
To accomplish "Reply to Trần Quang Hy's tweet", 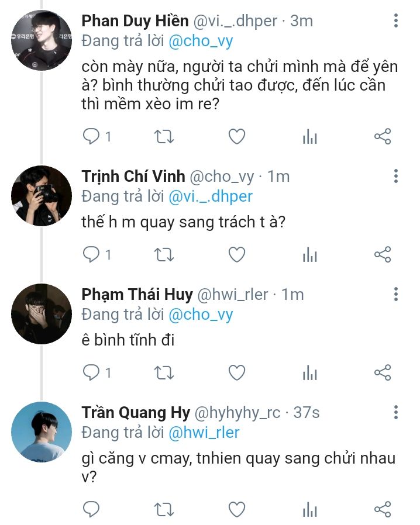I will point(91,509).
